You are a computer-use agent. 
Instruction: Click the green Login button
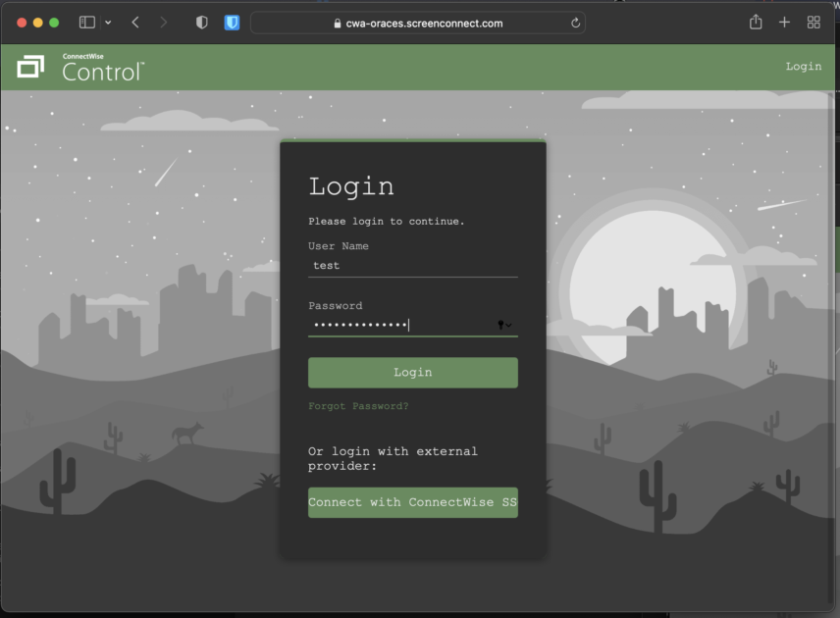coord(412,372)
